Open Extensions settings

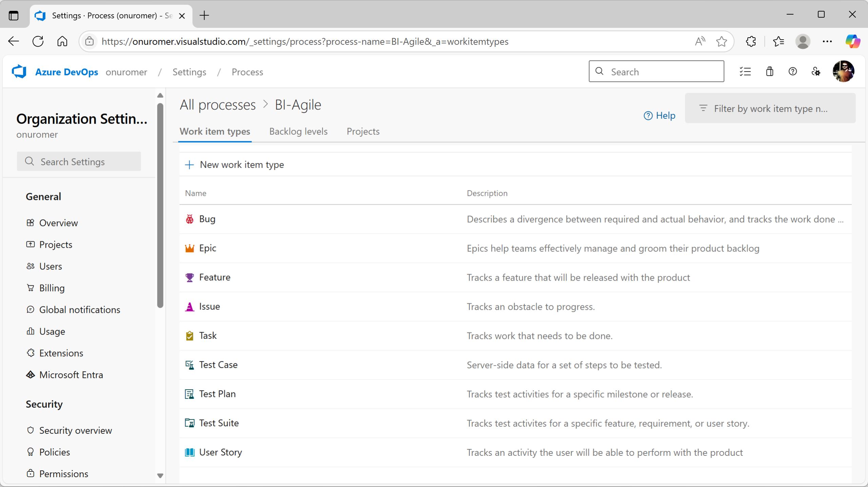(x=61, y=353)
